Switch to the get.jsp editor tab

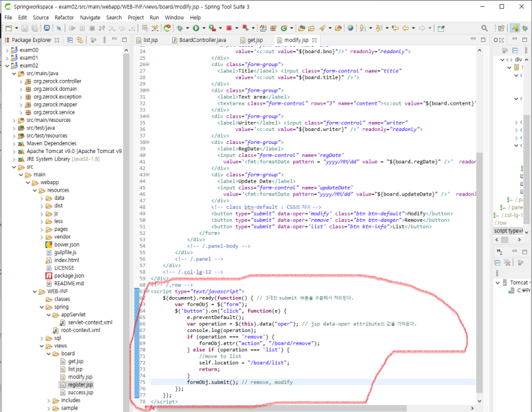[252, 40]
